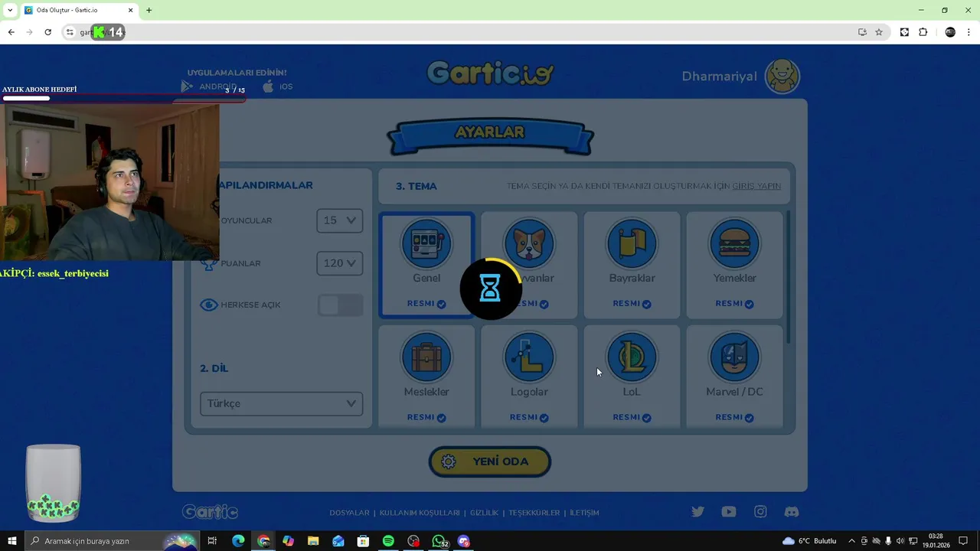Select the LoL theme icon
Screen dimensions: 980x551
pos(632,357)
